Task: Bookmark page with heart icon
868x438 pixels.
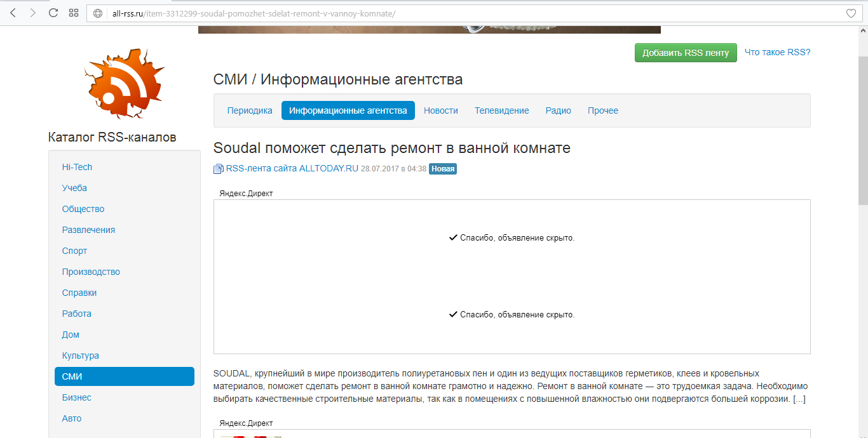Action: pyautogui.click(x=851, y=13)
